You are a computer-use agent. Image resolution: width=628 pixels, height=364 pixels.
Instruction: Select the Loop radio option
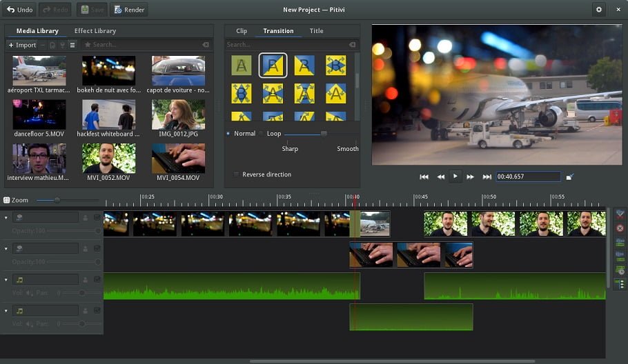(x=262, y=134)
